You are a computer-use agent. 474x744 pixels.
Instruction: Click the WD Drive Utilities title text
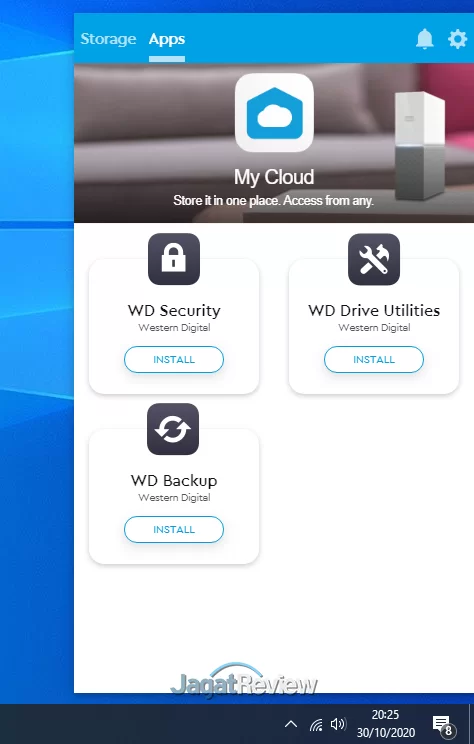pos(374,310)
